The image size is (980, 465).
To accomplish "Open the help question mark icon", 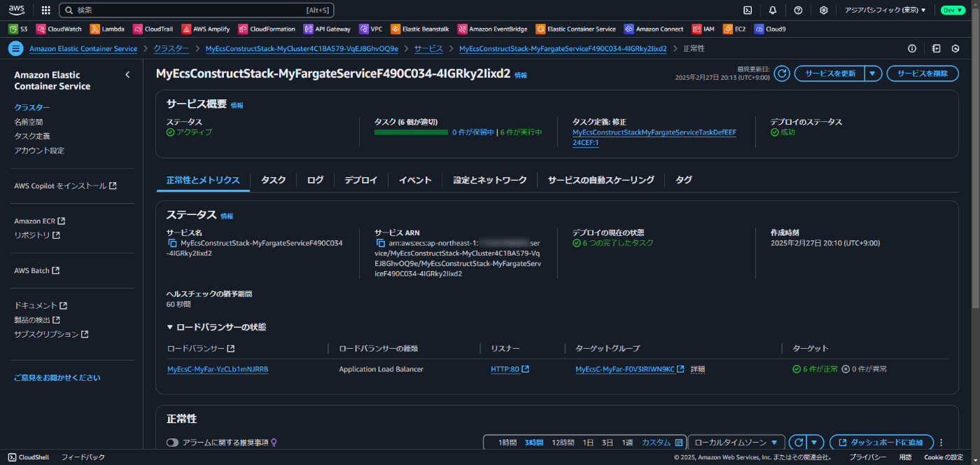I will coord(798,11).
